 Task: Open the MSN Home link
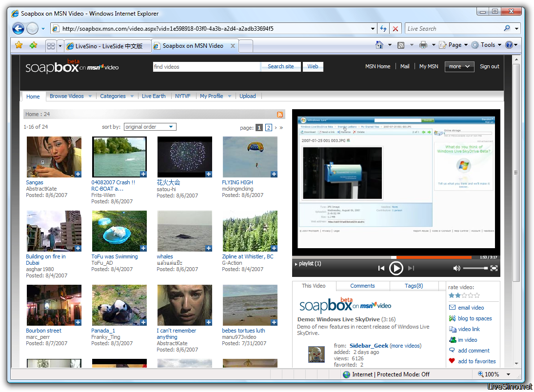[377, 66]
